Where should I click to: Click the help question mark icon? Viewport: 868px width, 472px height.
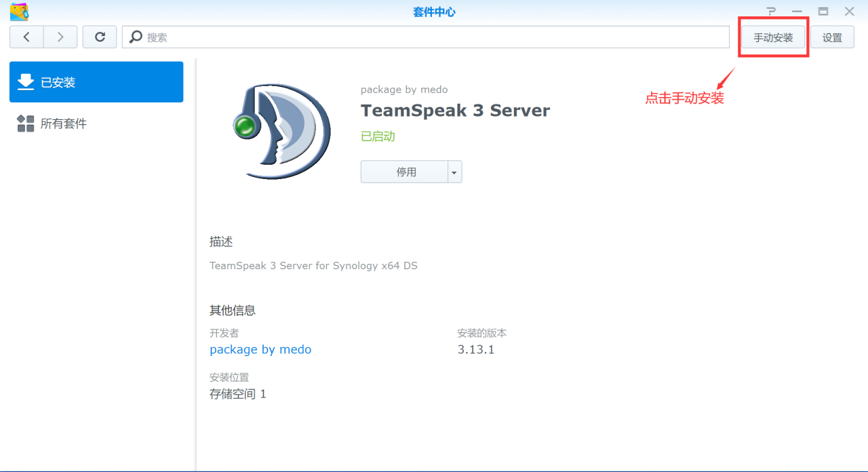coord(771,11)
